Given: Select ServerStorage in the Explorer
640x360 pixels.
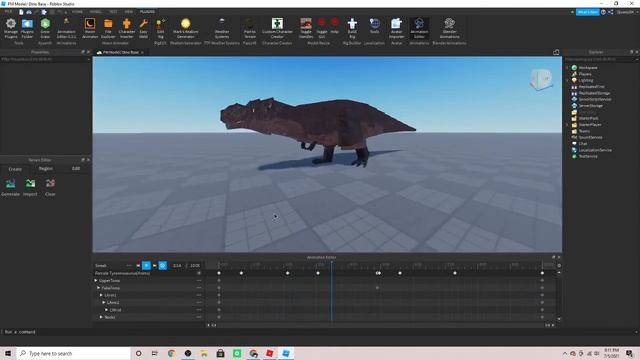Looking at the screenshot, I should coord(591,106).
